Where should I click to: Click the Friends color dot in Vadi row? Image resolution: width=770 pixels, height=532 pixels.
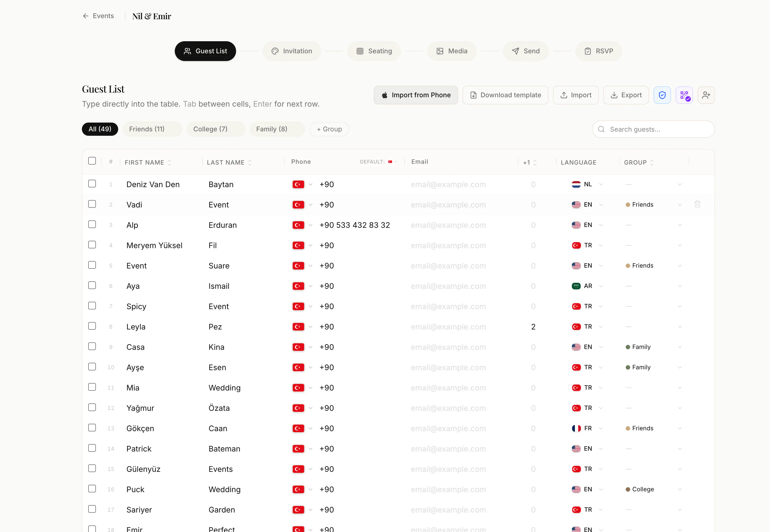point(628,205)
